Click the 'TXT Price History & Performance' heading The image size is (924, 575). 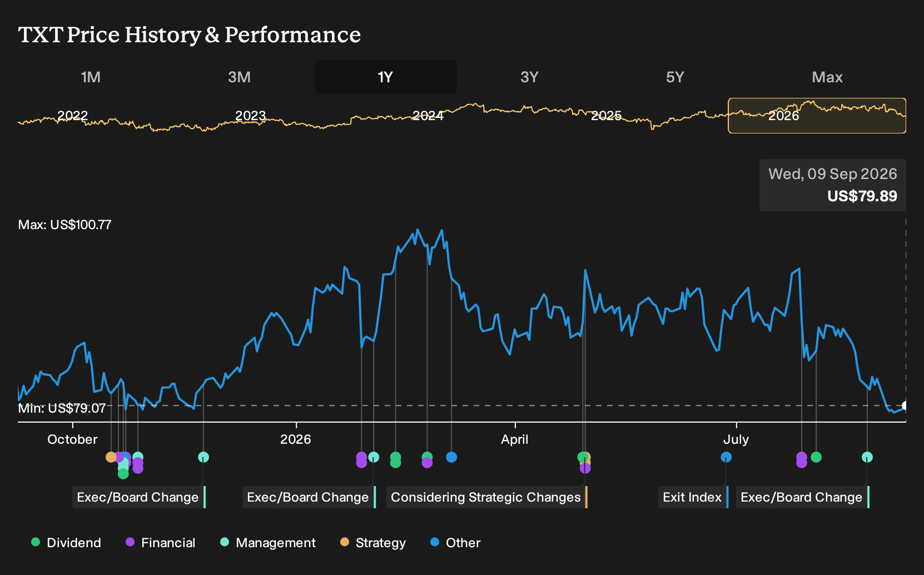coord(190,34)
